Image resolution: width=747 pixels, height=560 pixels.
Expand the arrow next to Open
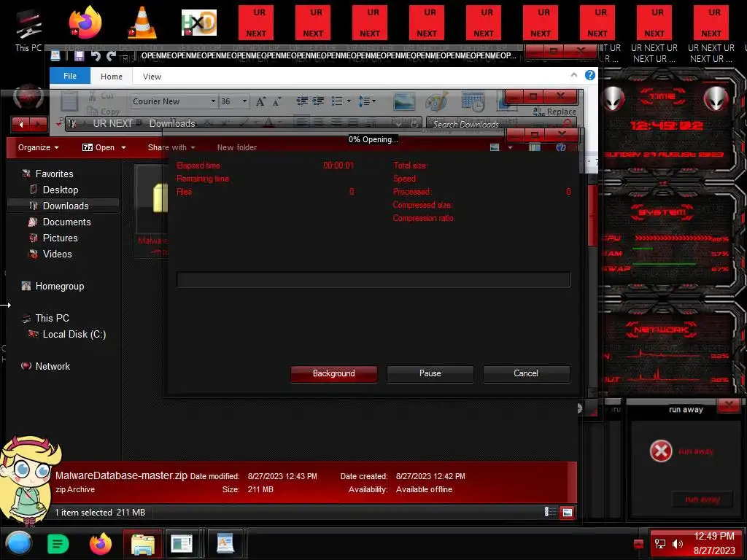[x=123, y=147]
